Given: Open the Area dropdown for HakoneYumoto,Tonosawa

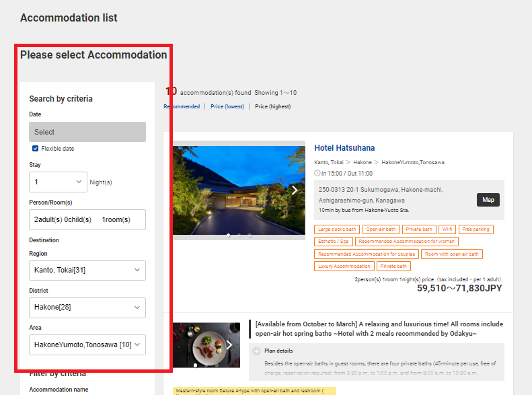Looking at the screenshot, I should coord(87,345).
